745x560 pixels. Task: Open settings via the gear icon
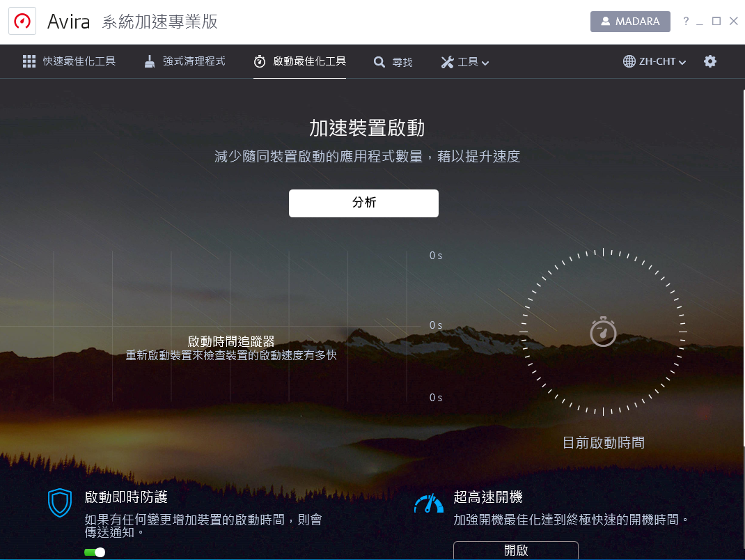tap(710, 61)
